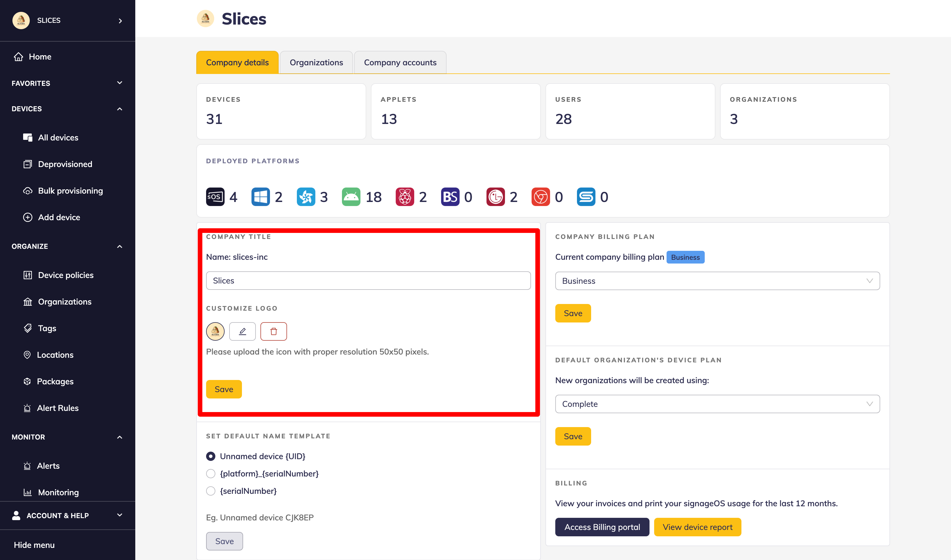Choose the {serialNumber} name template

[210, 491]
